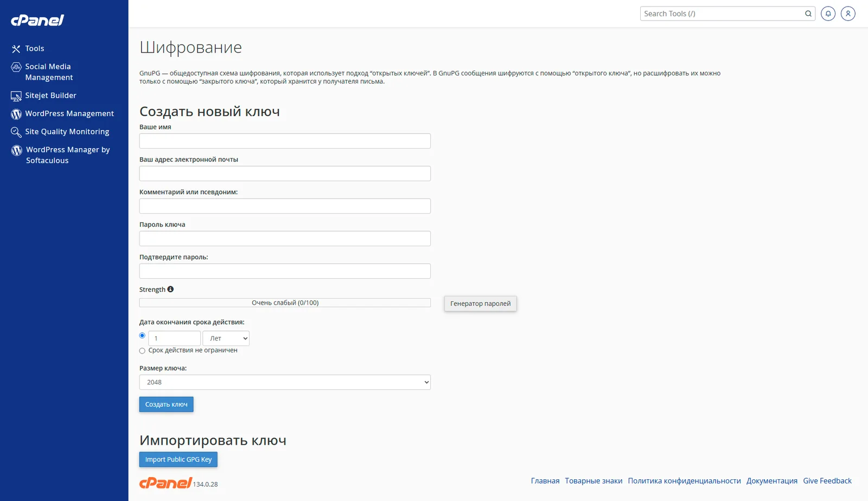The image size is (868, 501).
Task: Click WordPress Manager by Softaculous icon
Action: tap(17, 150)
